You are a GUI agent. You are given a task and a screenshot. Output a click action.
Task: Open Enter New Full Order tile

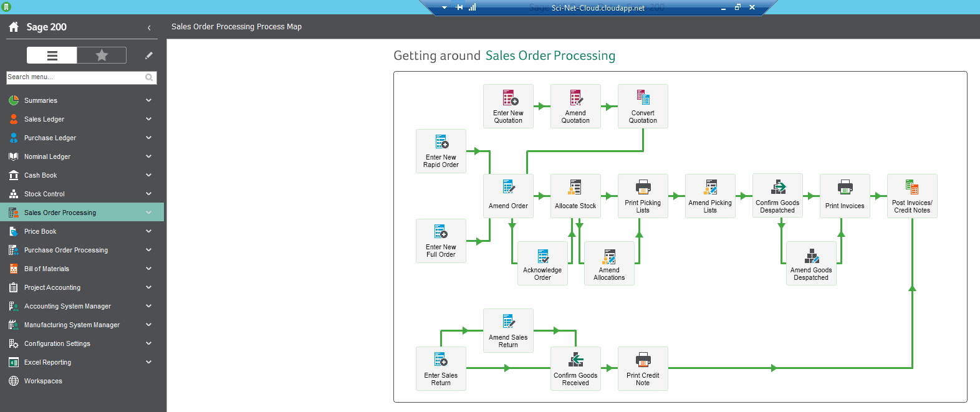coord(441,241)
